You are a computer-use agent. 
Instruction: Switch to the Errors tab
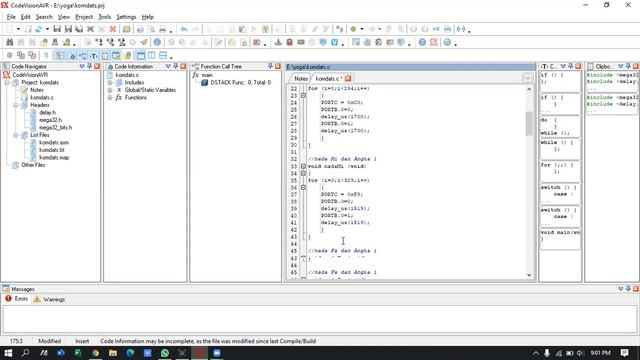click(17, 299)
